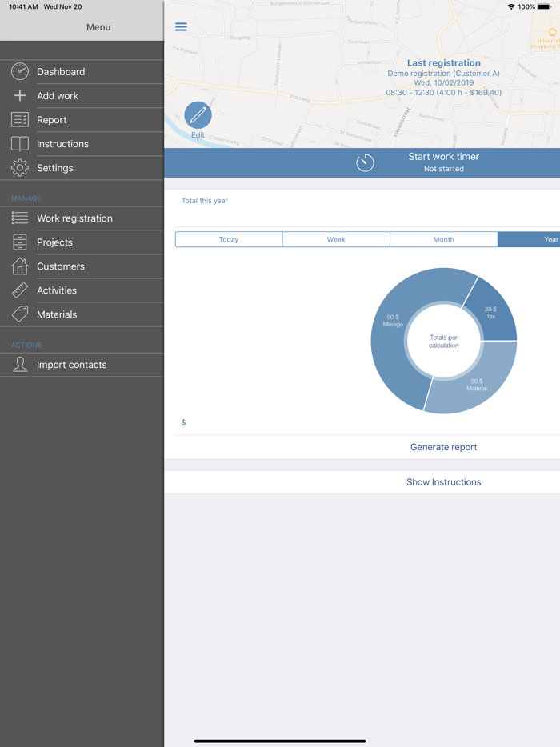This screenshot has height=747, width=560.
Task: Select Add work menu item
Action: (82, 96)
